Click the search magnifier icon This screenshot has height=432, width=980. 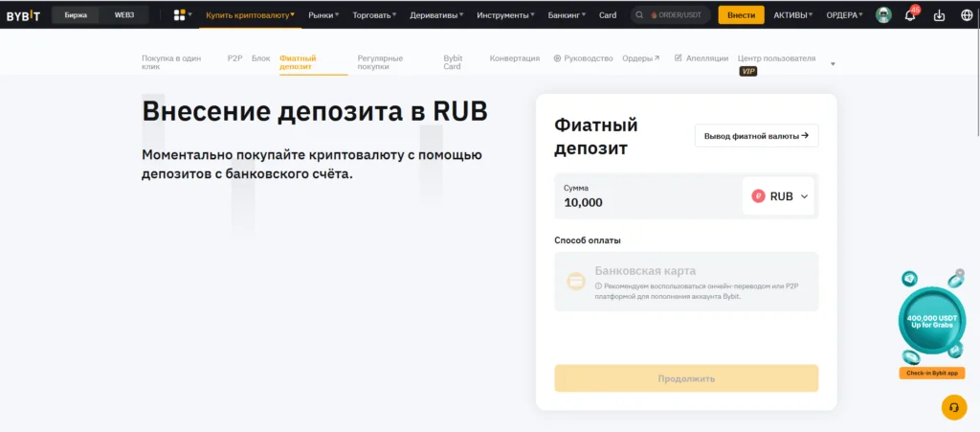click(639, 15)
